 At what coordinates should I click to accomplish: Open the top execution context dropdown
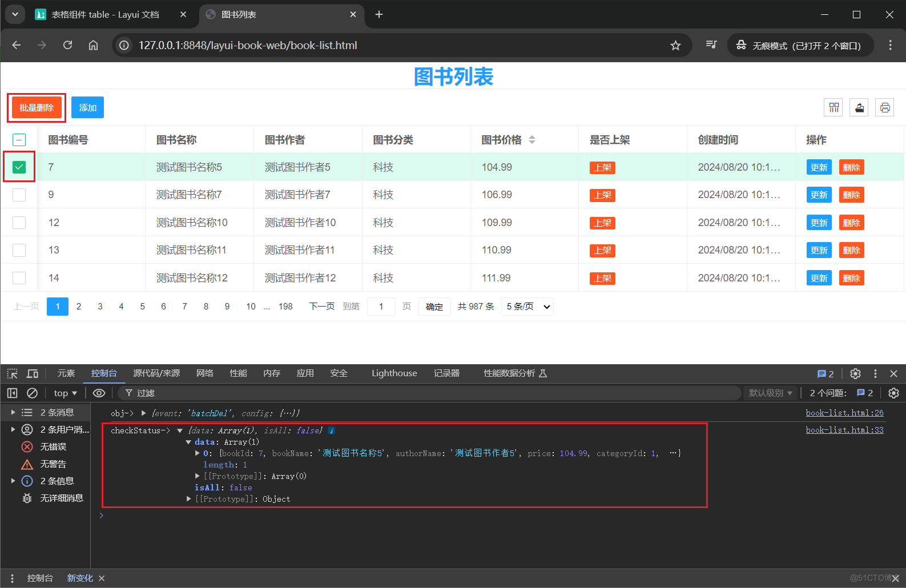(65, 393)
